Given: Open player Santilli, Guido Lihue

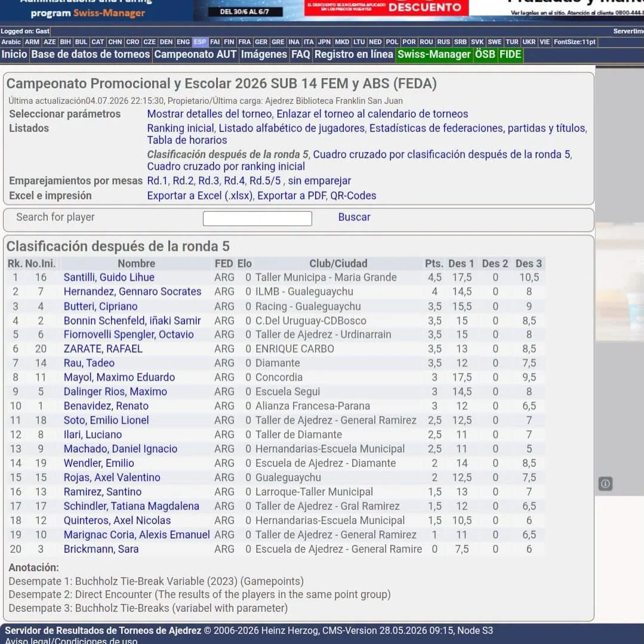Looking at the screenshot, I should pos(109,277).
